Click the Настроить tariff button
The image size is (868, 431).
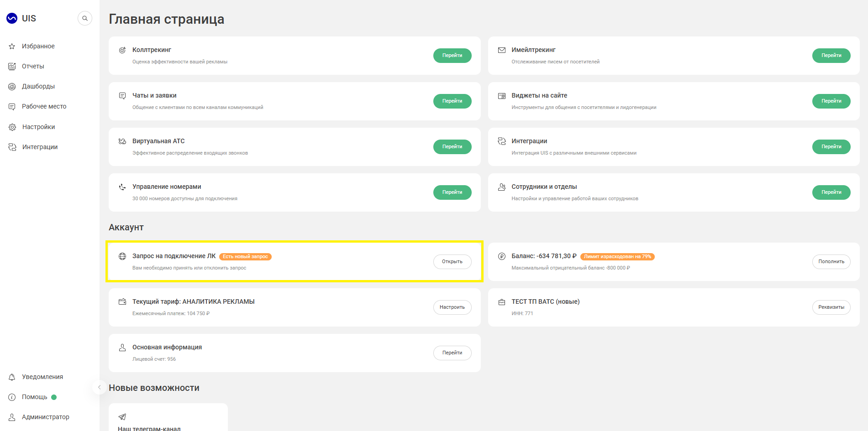(452, 307)
